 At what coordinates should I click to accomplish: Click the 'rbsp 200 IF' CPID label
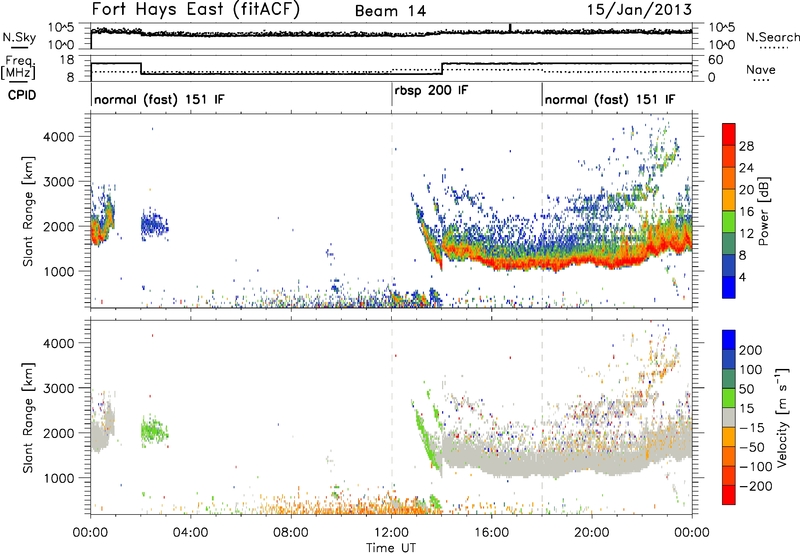click(431, 91)
